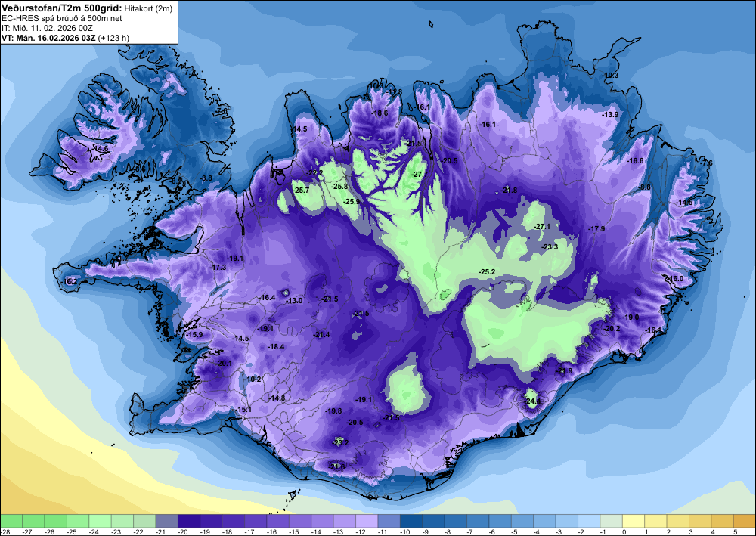Click the -18.4 temperature label
The image size is (756, 536).
276,347
